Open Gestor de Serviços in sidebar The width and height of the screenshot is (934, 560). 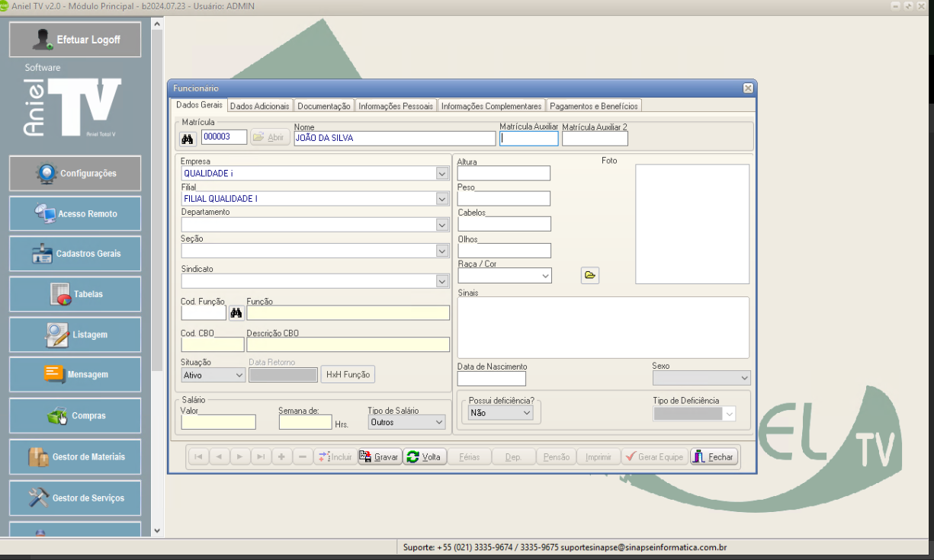[75, 498]
